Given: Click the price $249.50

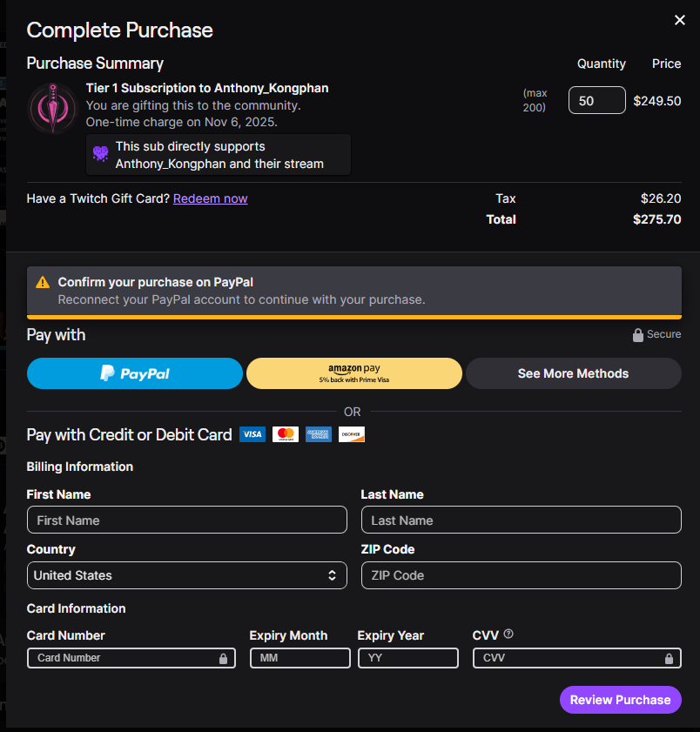Looking at the screenshot, I should pyautogui.click(x=657, y=101).
